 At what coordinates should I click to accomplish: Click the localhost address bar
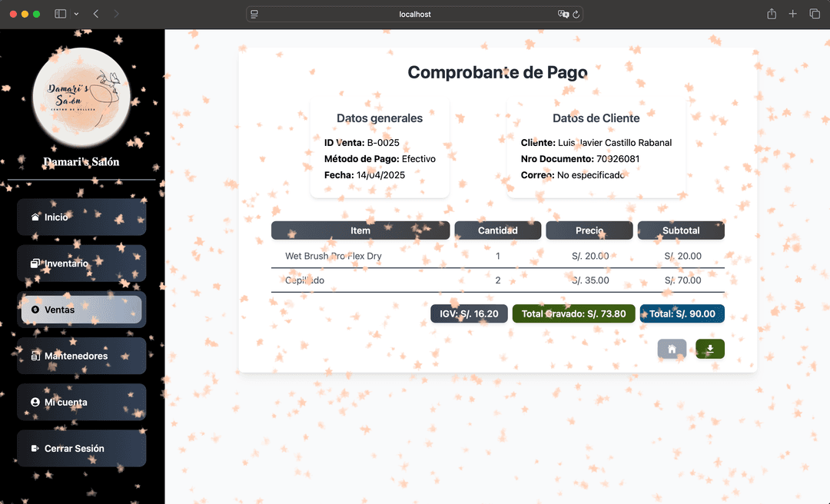point(415,14)
